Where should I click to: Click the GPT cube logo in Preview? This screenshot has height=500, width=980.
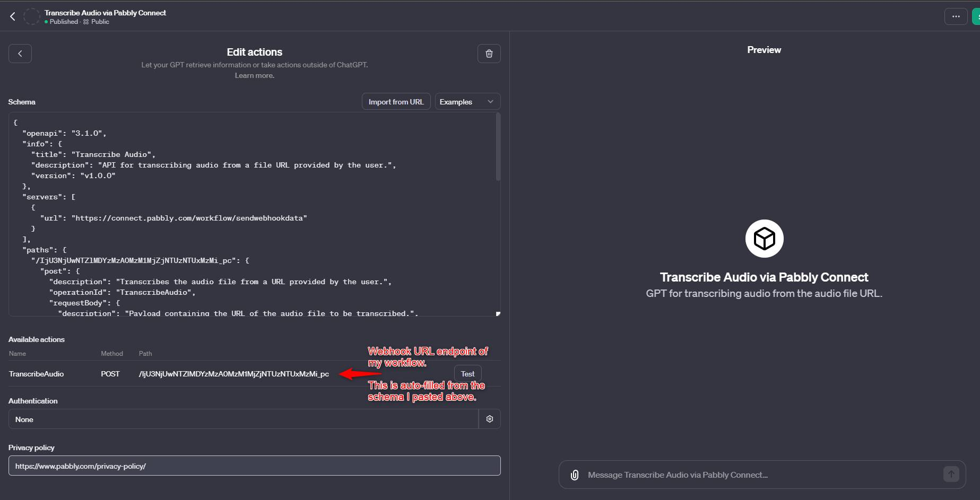(x=764, y=239)
